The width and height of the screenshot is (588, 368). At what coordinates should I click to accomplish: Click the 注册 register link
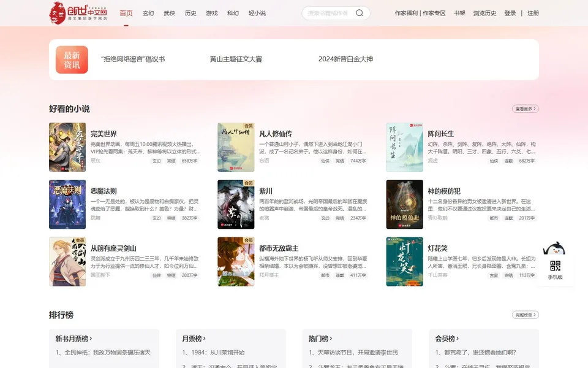click(533, 13)
